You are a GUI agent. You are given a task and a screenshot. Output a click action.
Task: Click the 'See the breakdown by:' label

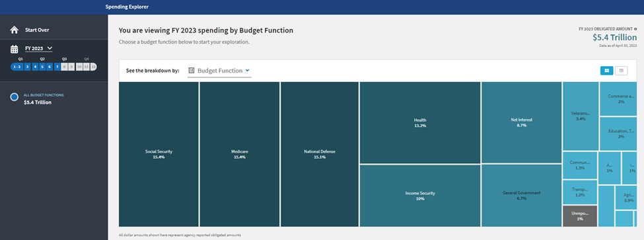point(153,71)
